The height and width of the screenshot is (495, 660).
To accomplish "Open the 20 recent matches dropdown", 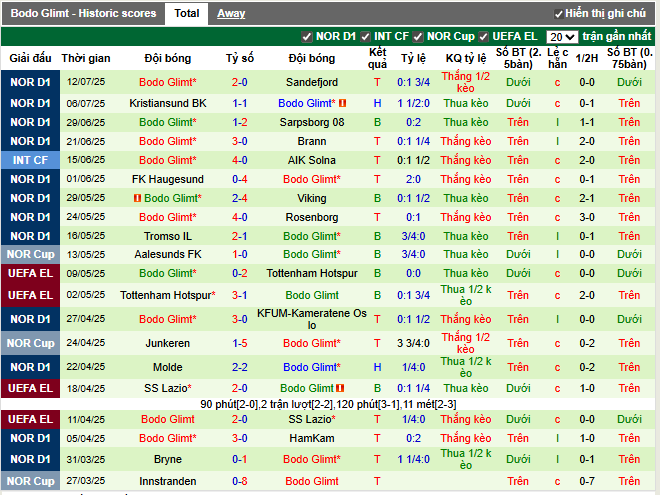I will (x=562, y=37).
